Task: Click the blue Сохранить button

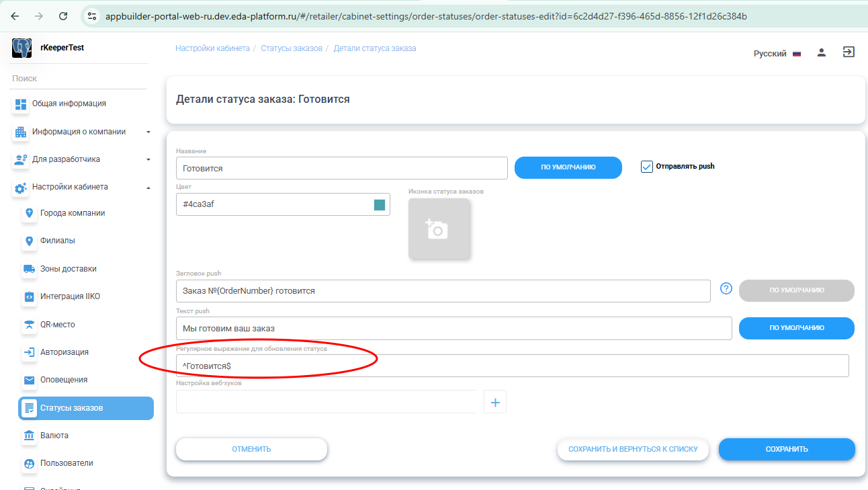Action: [786, 449]
